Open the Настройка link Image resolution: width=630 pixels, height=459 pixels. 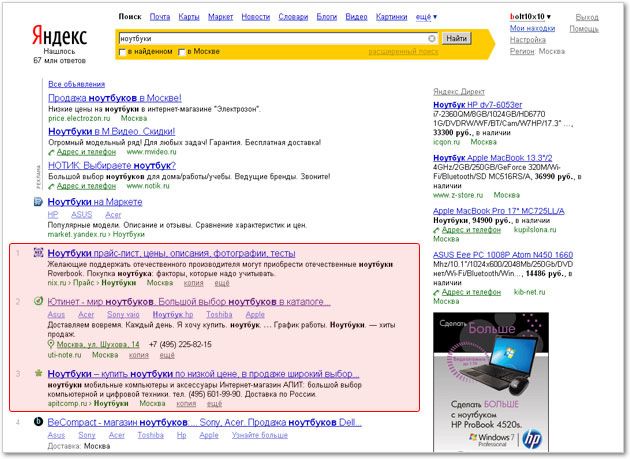528,40
